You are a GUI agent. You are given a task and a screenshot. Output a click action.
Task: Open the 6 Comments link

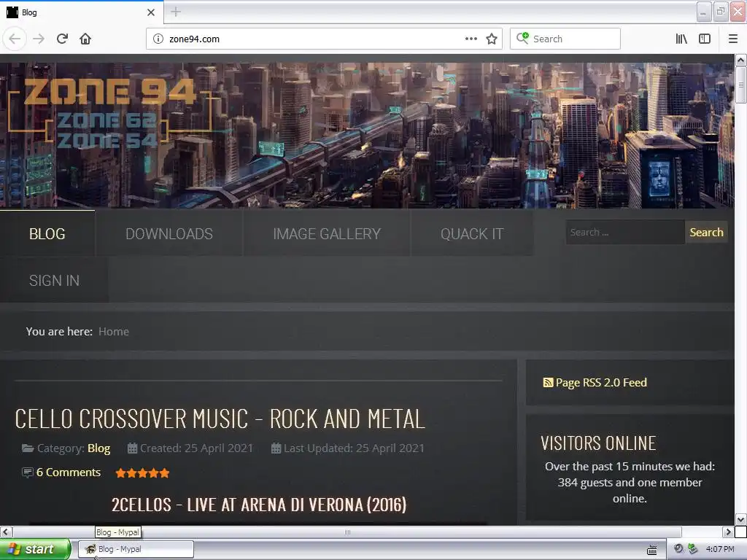(x=68, y=472)
